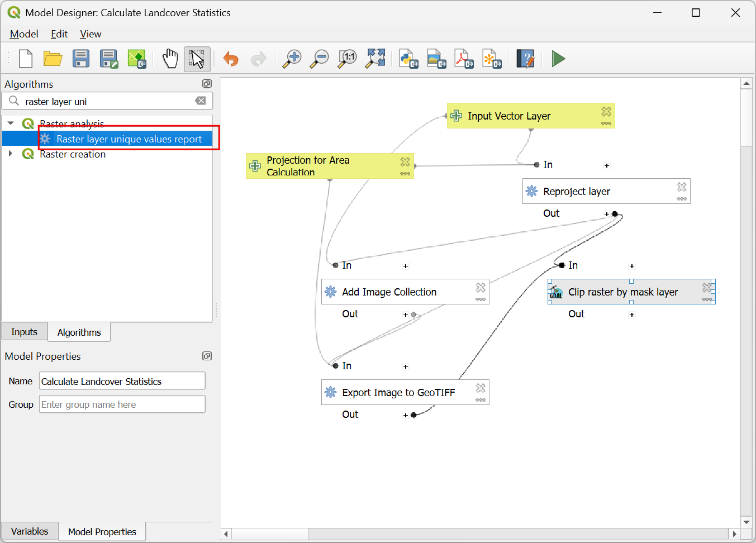Click the Zoom to full extent icon
756x543 pixels.
pyautogui.click(x=375, y=59)
